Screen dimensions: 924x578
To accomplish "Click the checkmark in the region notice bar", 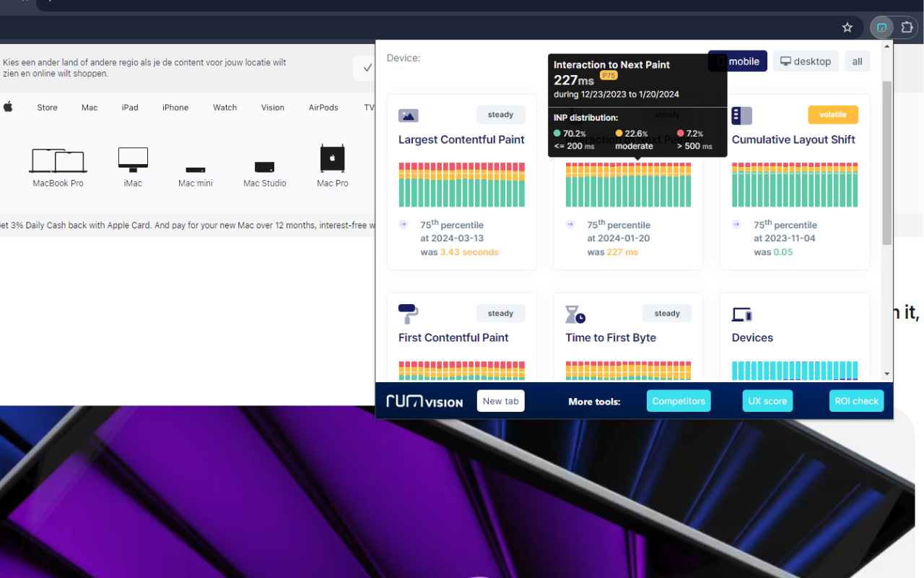I will pos(368,67).
